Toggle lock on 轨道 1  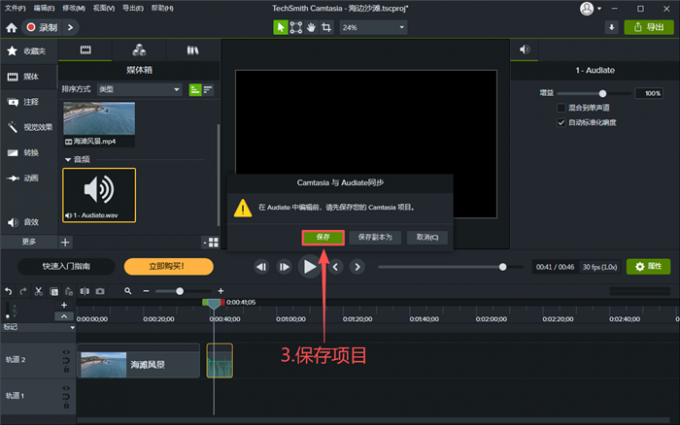tap(66, 406)
